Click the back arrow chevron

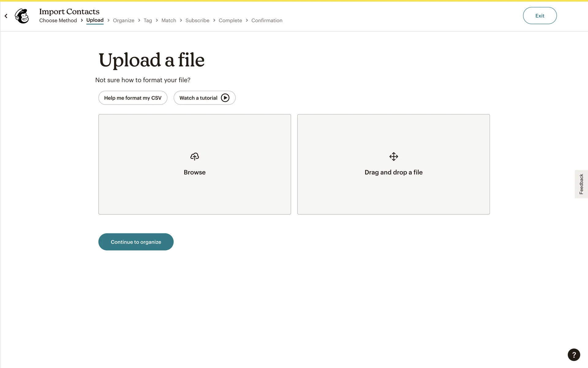point(6,16)
